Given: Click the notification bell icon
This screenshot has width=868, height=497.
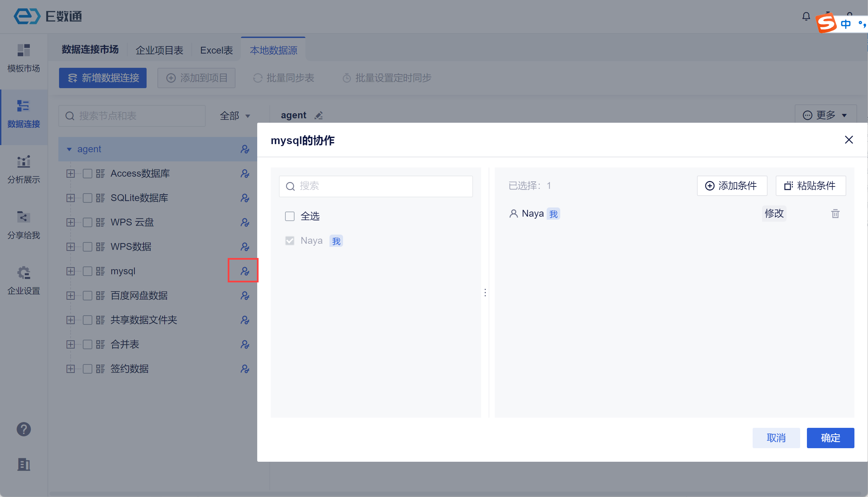Looking at the screenshot, I should pos(806,16).
